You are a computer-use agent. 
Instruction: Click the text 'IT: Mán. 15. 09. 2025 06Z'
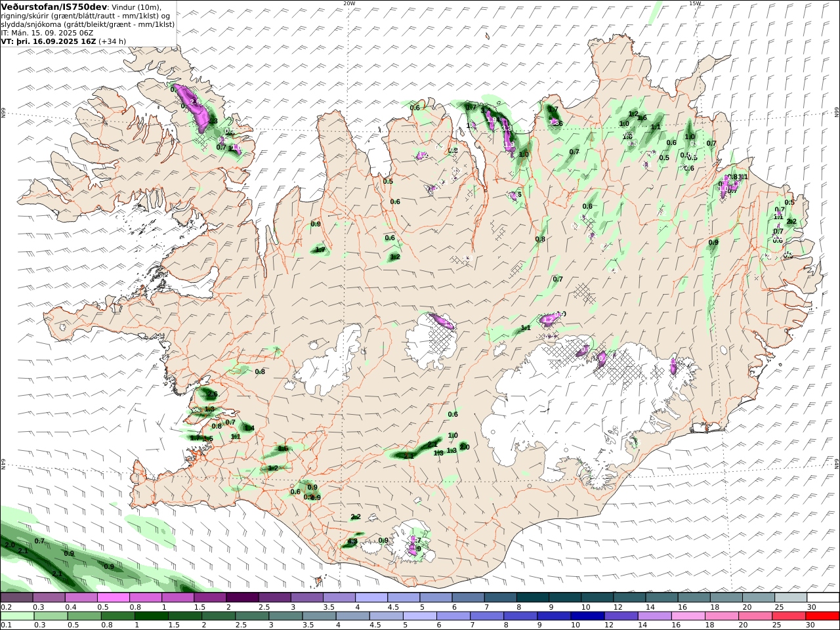click(x=47, y=32)
